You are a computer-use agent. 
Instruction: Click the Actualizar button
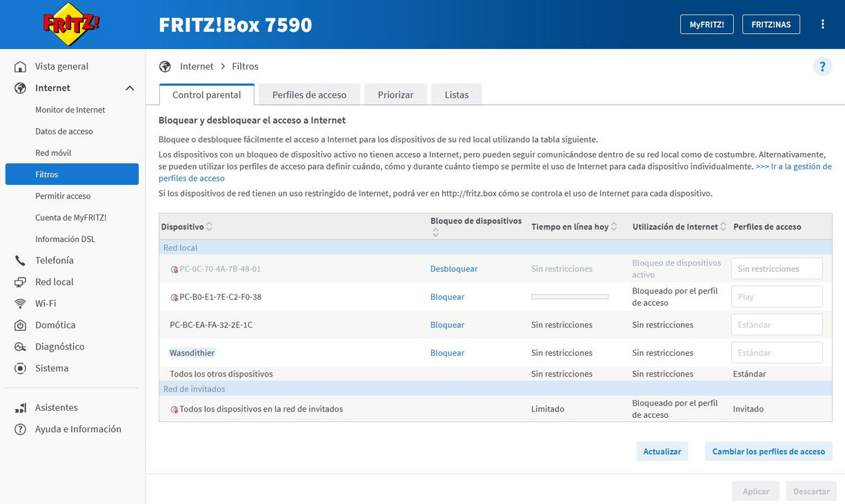tap(662, 452)
